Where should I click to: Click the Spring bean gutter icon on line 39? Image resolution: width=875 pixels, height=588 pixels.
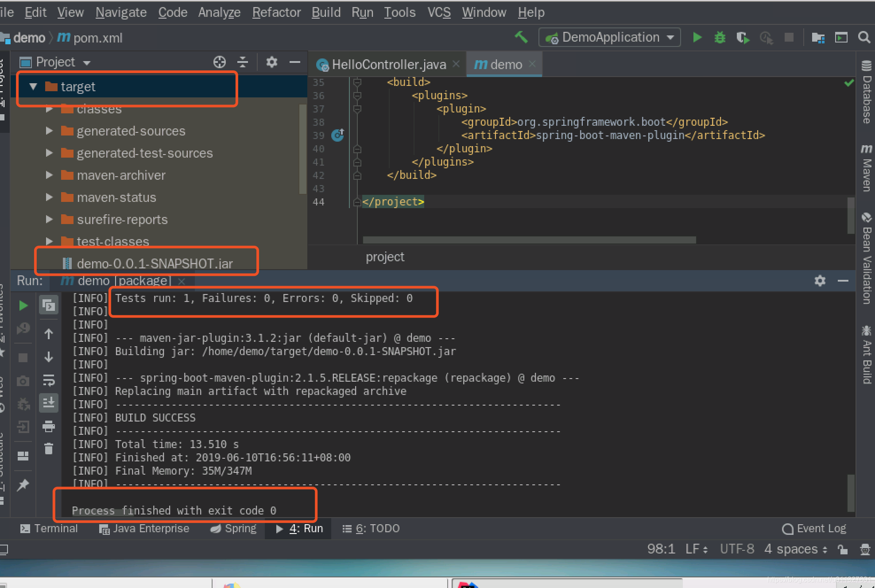click(337, 135)
